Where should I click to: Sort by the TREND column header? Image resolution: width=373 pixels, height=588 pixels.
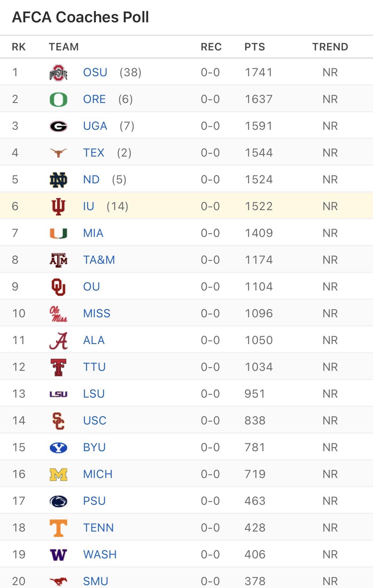(x=330, y=47)
